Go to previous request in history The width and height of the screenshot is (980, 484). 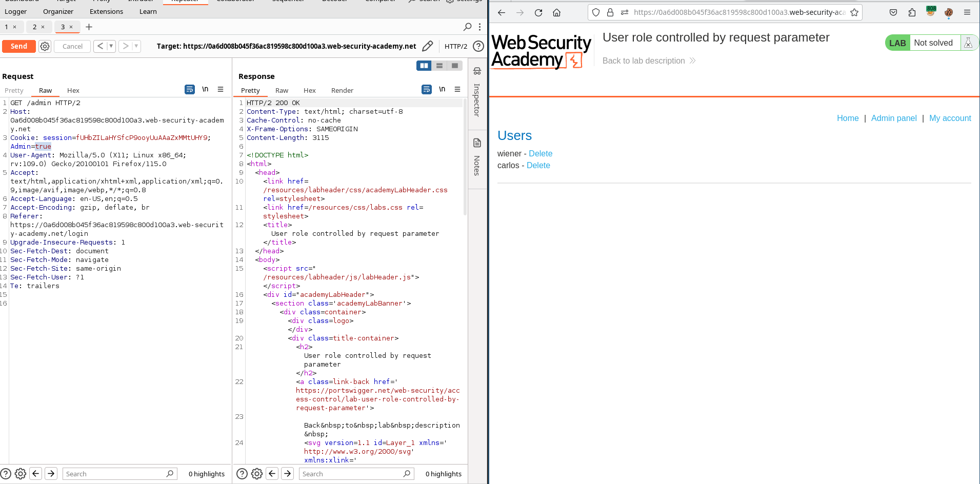click(x=101, y=46)
